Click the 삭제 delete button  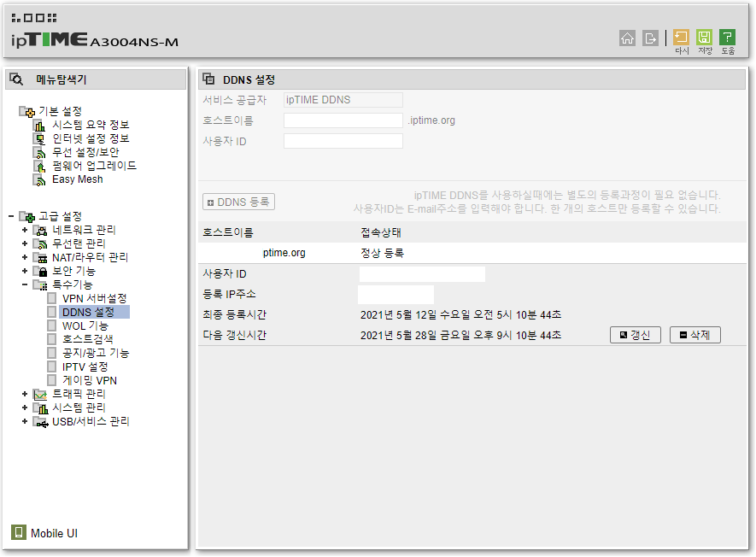coord(694,335)
